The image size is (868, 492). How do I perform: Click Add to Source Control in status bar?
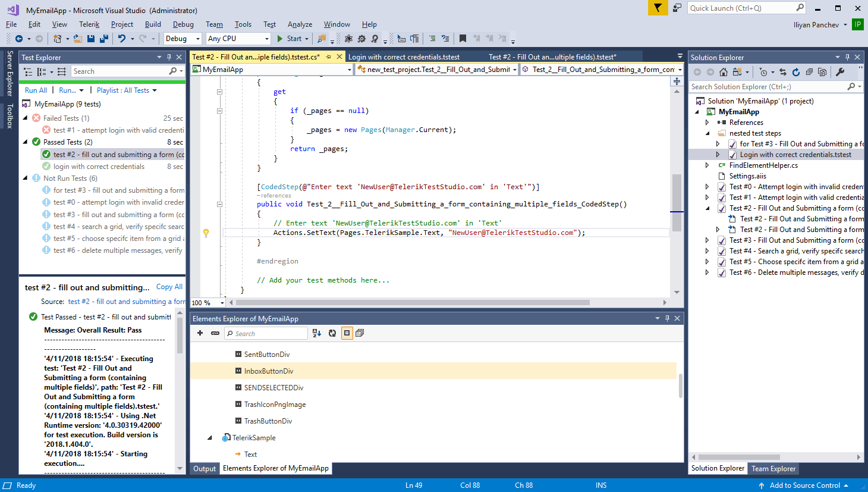(803, 485)
